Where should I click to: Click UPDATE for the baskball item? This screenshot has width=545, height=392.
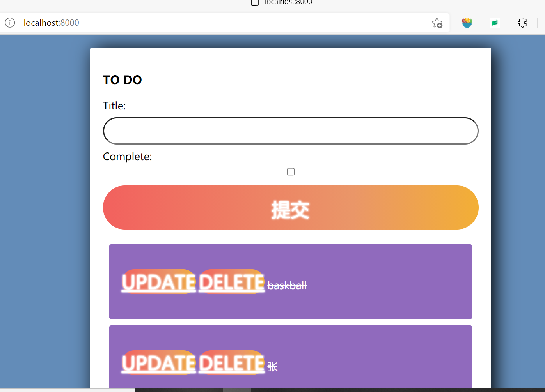[159, 282]
